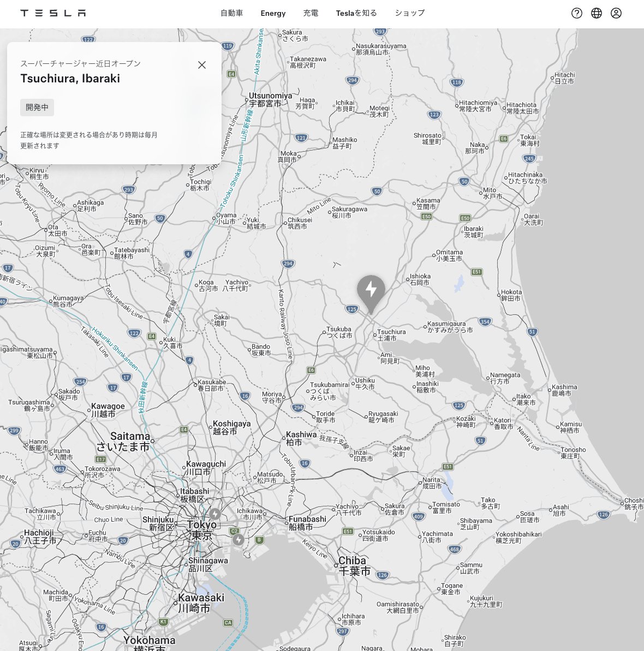Select the Tsuchiura Supercharger lightning pin

[x=371, y=294]
